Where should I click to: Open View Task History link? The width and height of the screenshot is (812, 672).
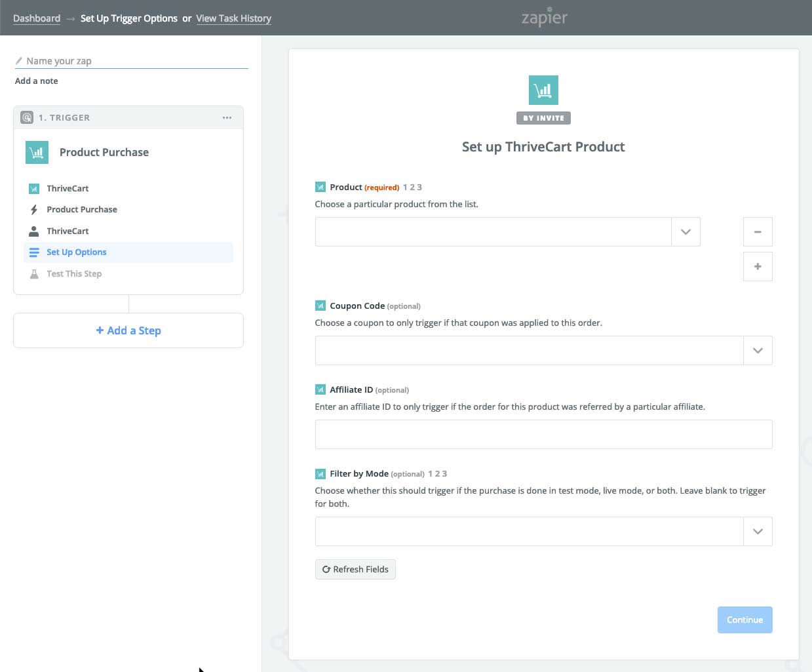[233, 18]
